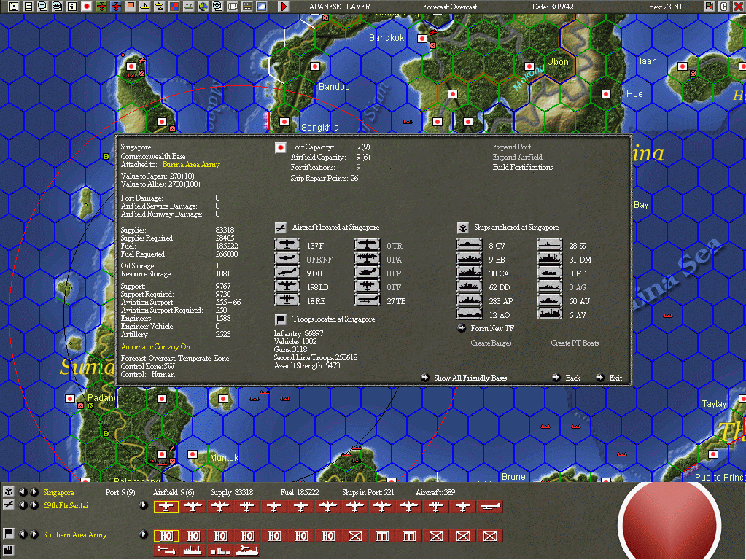The height and width of the screenshot is (560, 746).
Task: Click the C icon in top-right corner
Action: point(723,6)
